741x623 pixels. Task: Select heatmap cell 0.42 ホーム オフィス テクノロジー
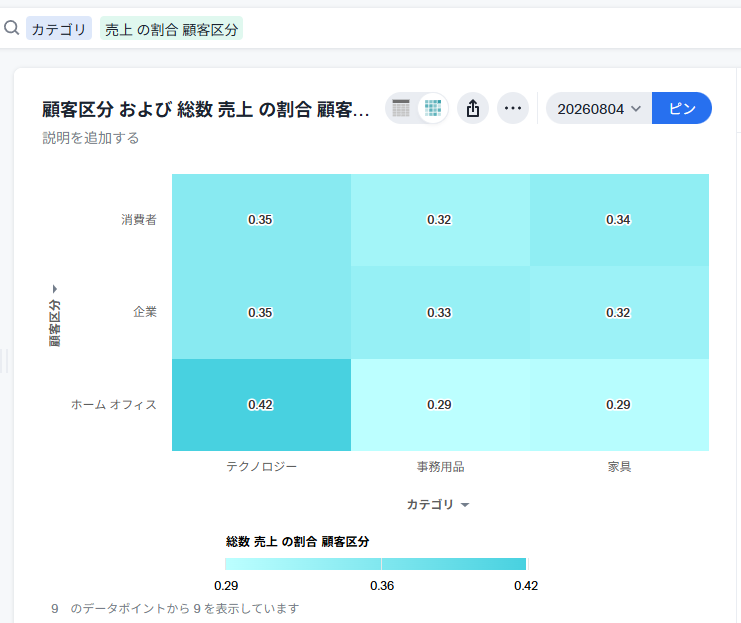(x=261, y=405)
